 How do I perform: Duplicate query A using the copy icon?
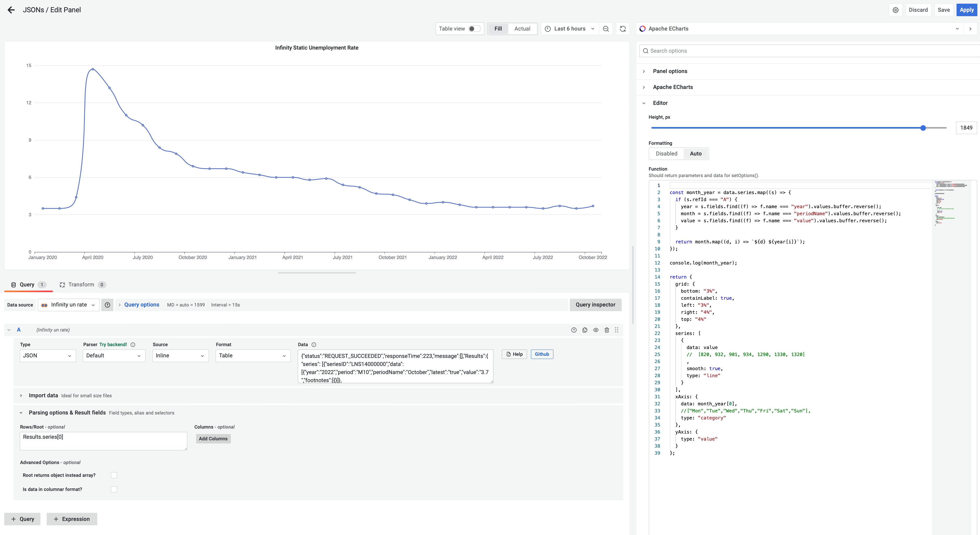(x=585, y=330)
